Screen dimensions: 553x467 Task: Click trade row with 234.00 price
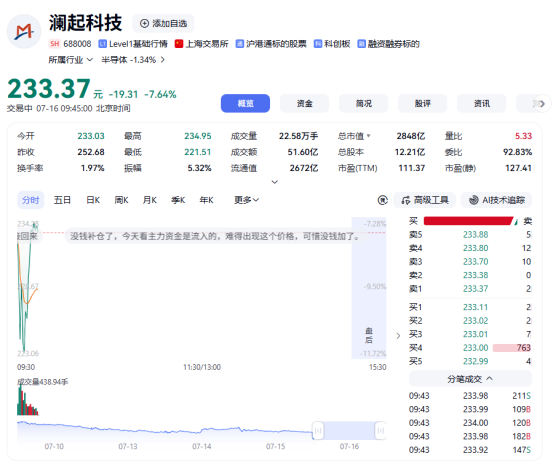tap(470, 423)
